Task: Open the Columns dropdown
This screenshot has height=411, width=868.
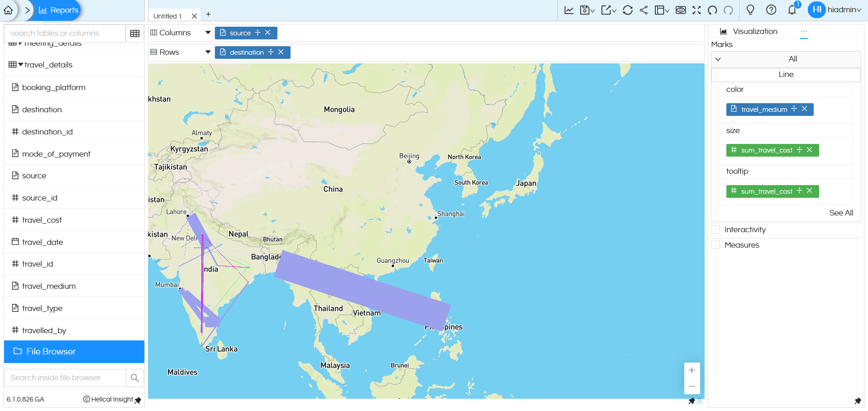Action: click(x=208, y=32)
